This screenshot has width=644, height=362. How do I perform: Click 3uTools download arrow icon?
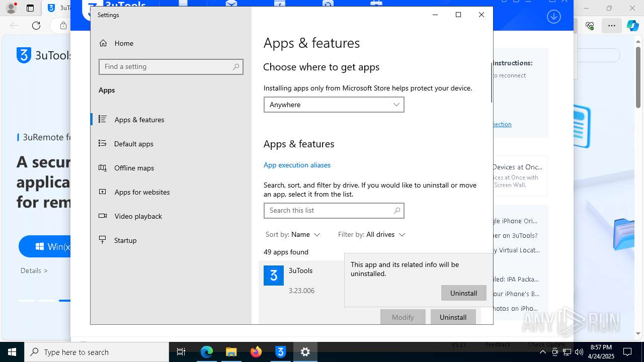pyautogui.click(x=553, y=17)
